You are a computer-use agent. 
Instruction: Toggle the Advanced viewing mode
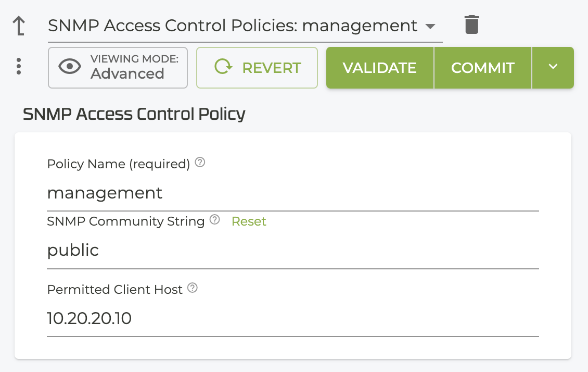118,68
